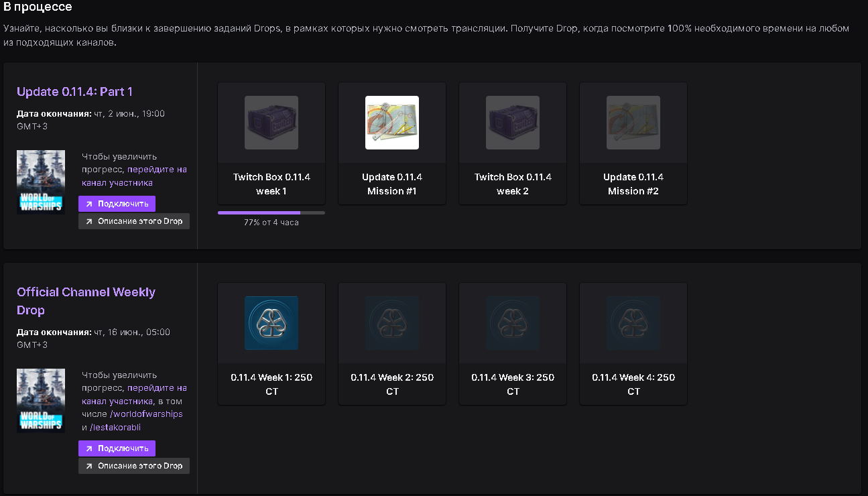The height and width of the screenshot is (496, 868).
Task: Click the World of Warships cover in Weekly Drop
Action: click(41, 401)
